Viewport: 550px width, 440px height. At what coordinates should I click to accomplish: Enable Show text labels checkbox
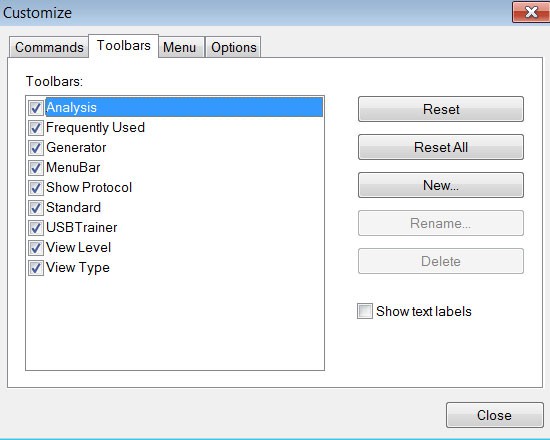[365, 311]
